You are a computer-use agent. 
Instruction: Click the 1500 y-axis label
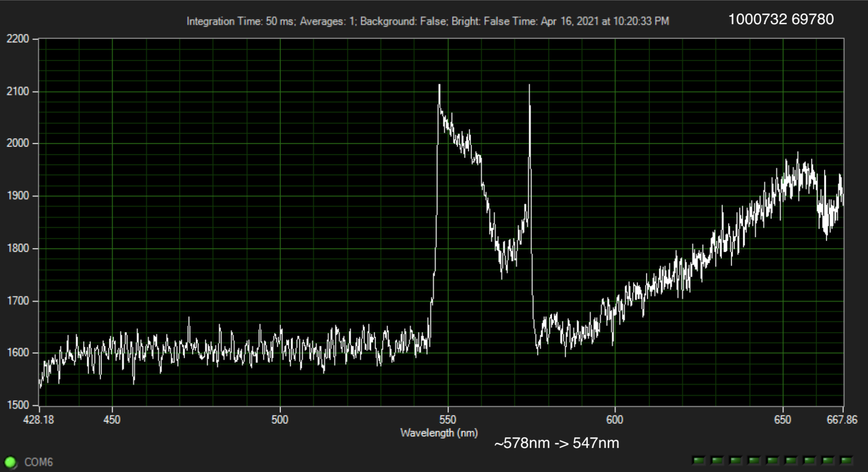pyautogui.click(x=18, y=405)
